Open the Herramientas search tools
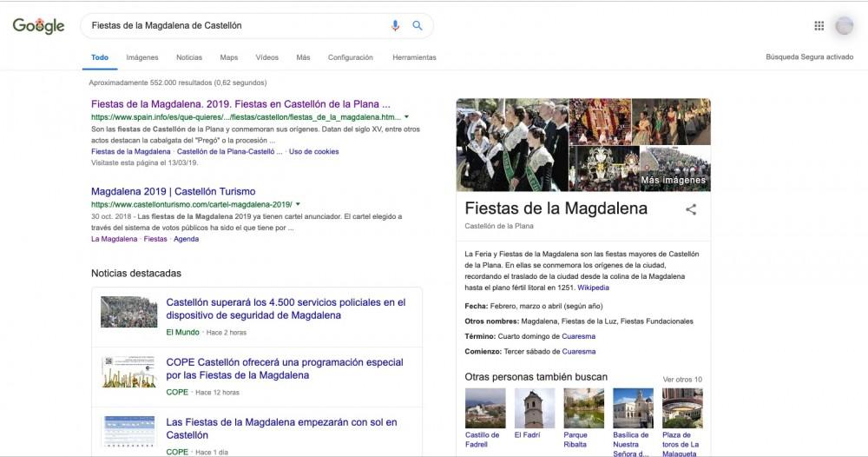The width and height of the screenshot is (868, 457). click(x=414, y=58)
